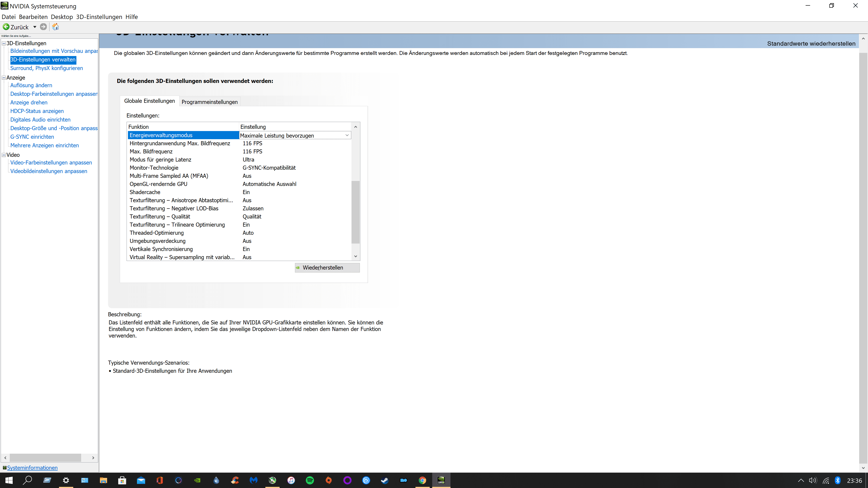Click the forward navigation arrow icon
The width and height of the screenshot is (868, 488).
[x=43, y=27]
